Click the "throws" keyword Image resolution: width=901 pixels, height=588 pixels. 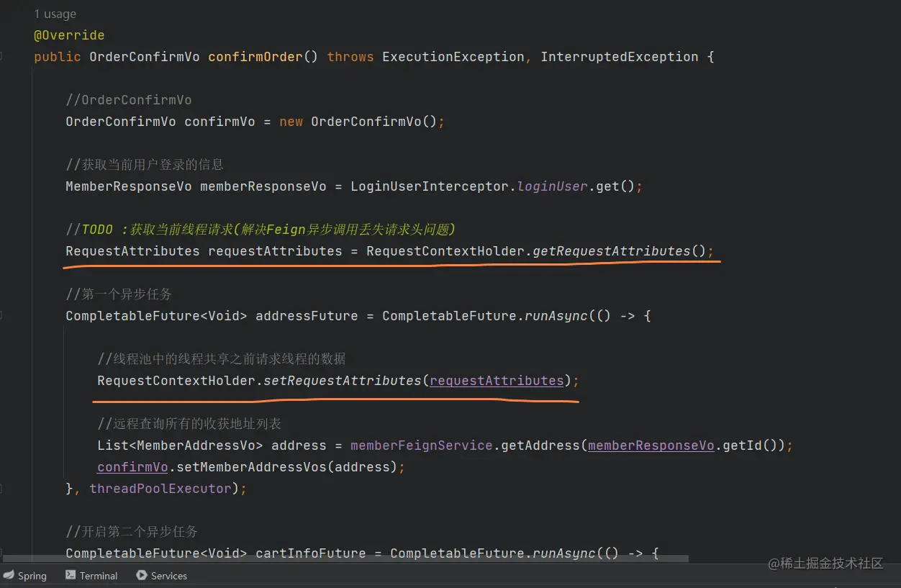click(x=350, y=57)
